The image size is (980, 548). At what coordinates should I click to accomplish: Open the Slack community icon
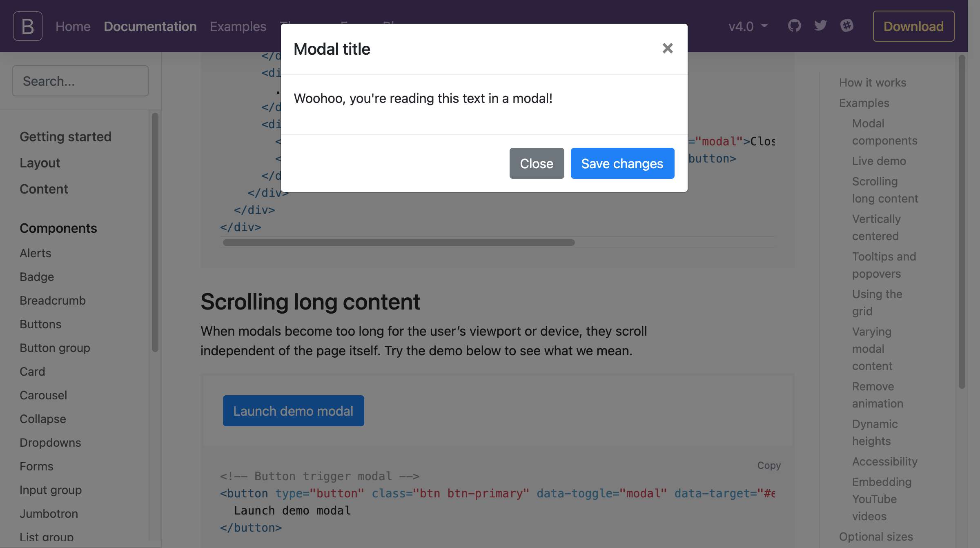848,26
